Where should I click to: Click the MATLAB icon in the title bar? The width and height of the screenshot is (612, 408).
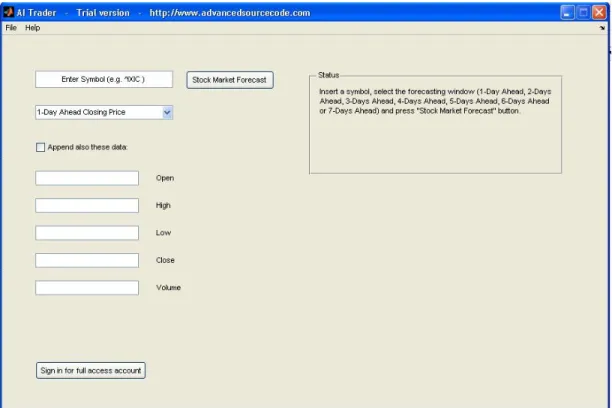(8, 12)
